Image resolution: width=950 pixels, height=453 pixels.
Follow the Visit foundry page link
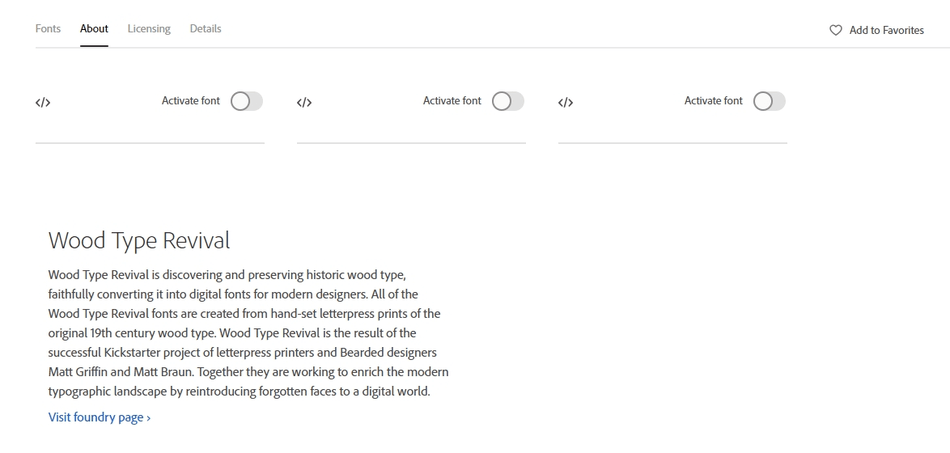tap(99, 417)
